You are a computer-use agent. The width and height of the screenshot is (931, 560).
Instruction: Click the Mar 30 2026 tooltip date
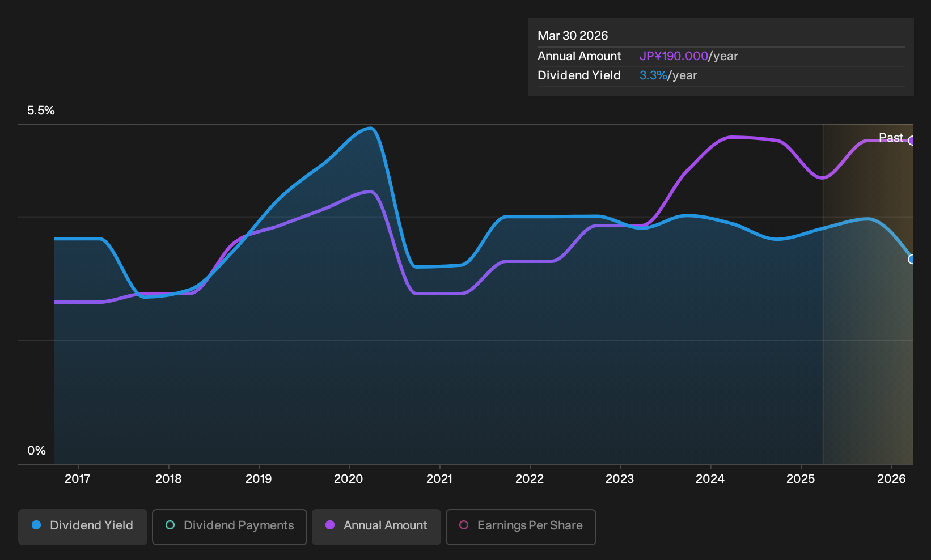pos(573,36)
